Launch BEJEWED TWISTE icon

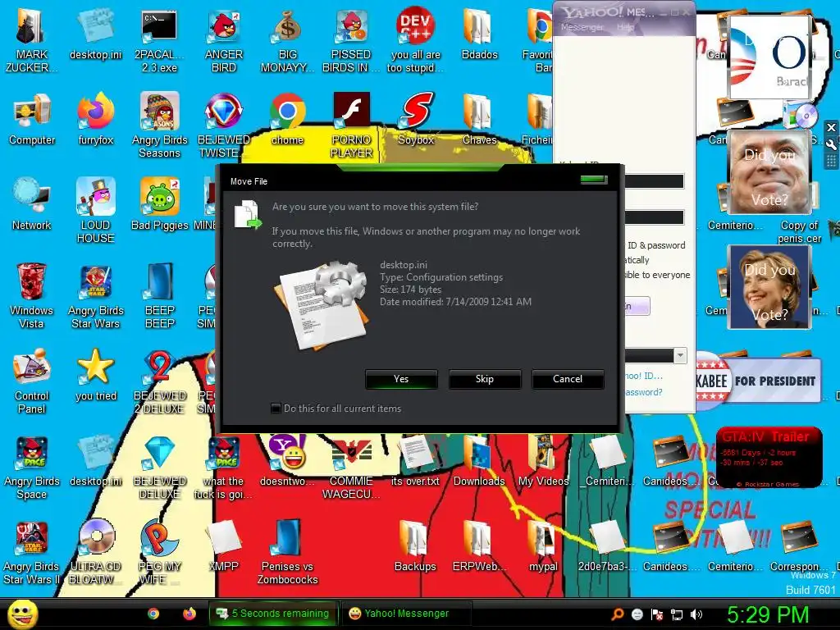224,126
